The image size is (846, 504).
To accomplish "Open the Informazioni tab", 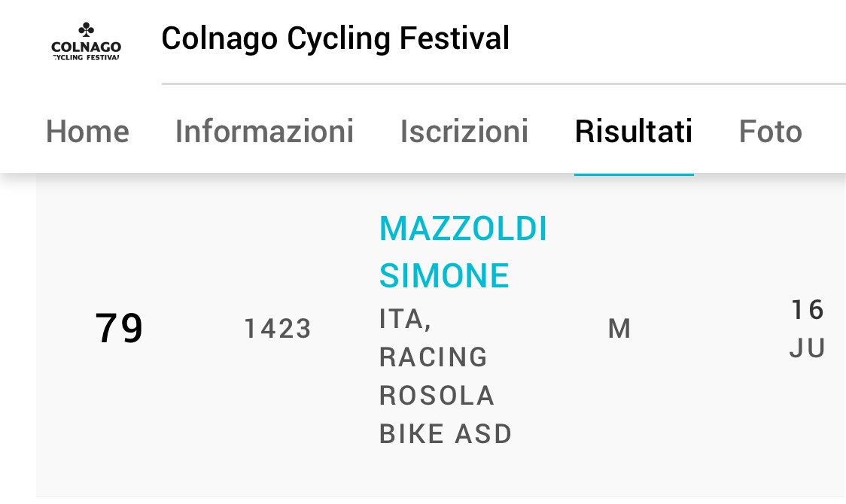I will tap(264, 131).
